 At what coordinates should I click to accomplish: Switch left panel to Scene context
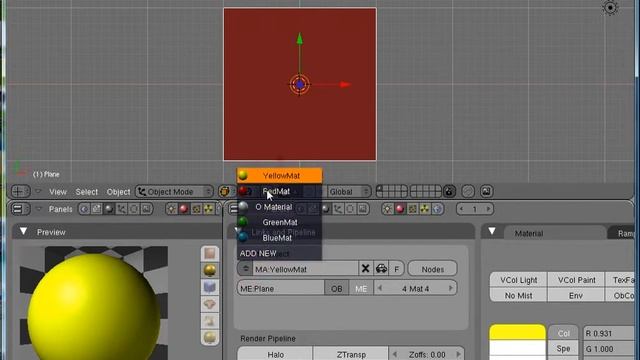[146, 209]
